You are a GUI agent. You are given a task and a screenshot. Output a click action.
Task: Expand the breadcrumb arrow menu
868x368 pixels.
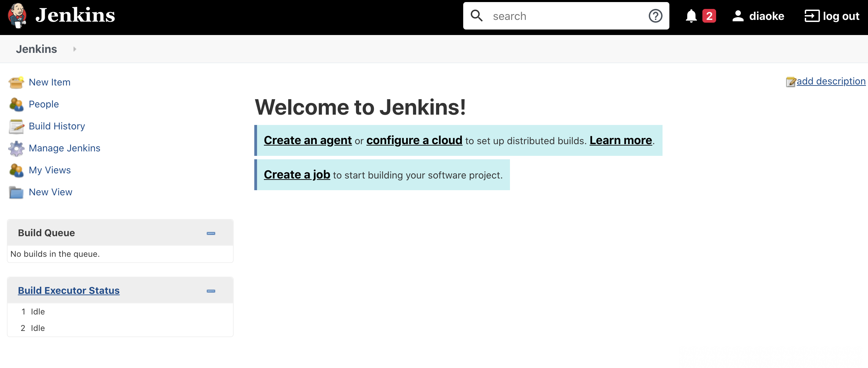click(75, 49)
